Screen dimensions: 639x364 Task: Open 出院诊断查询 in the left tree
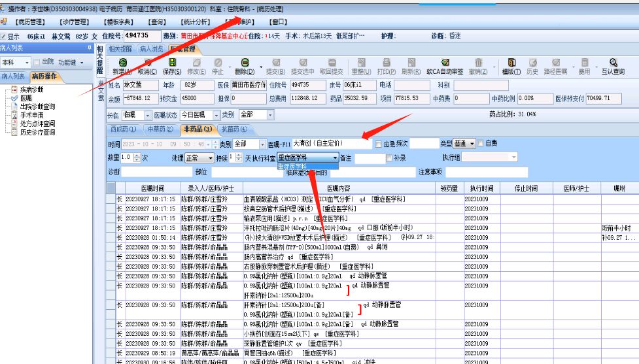point(37,107)
